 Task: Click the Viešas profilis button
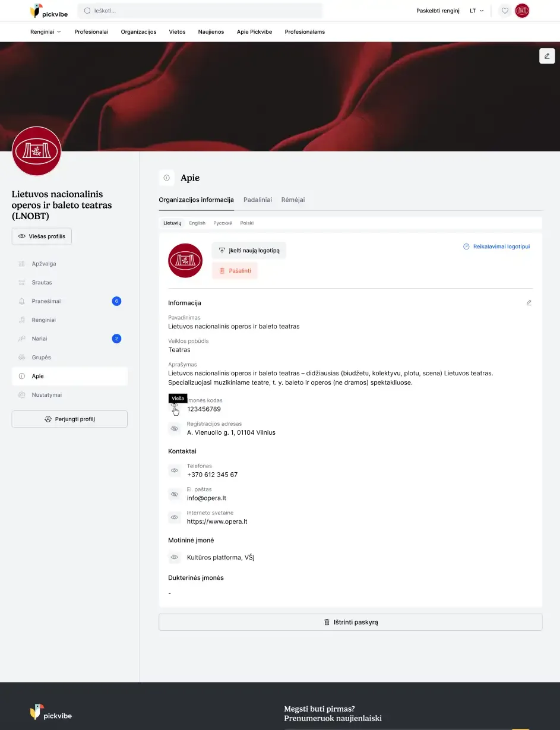pyautogui.click(x=42, y=236)
